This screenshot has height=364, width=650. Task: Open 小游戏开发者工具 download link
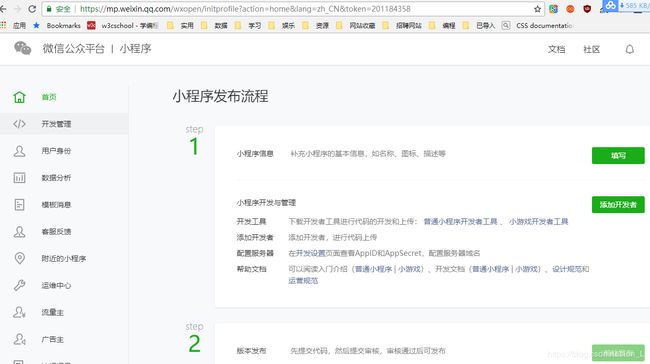pos(538,222)
